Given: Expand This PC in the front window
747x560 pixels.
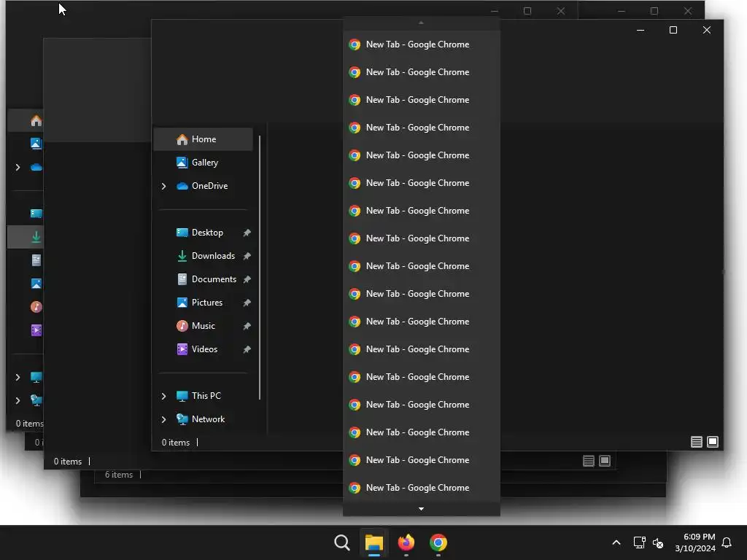Looking at the screenshot, I should click(163, 396).
